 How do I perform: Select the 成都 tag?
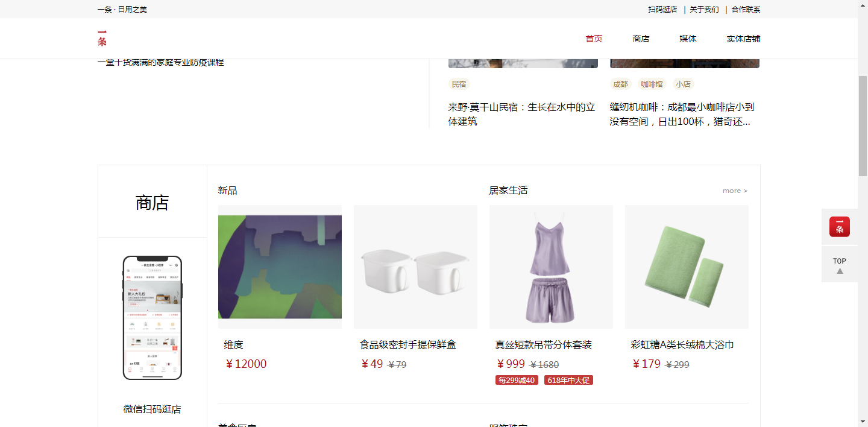pyautogui.click(x=620, y=84)
